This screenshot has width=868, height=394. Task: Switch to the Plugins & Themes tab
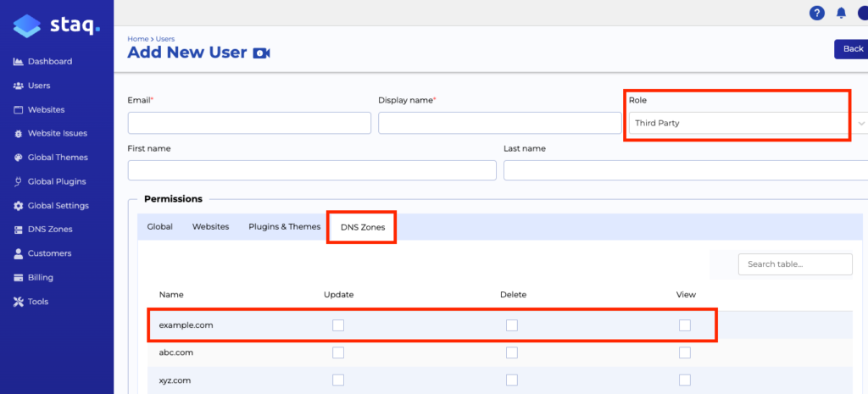pos(284,227)
